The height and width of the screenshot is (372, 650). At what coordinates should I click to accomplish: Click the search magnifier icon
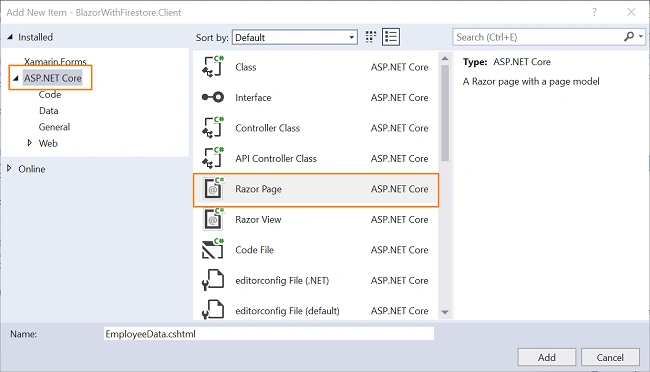click(629, 37)
